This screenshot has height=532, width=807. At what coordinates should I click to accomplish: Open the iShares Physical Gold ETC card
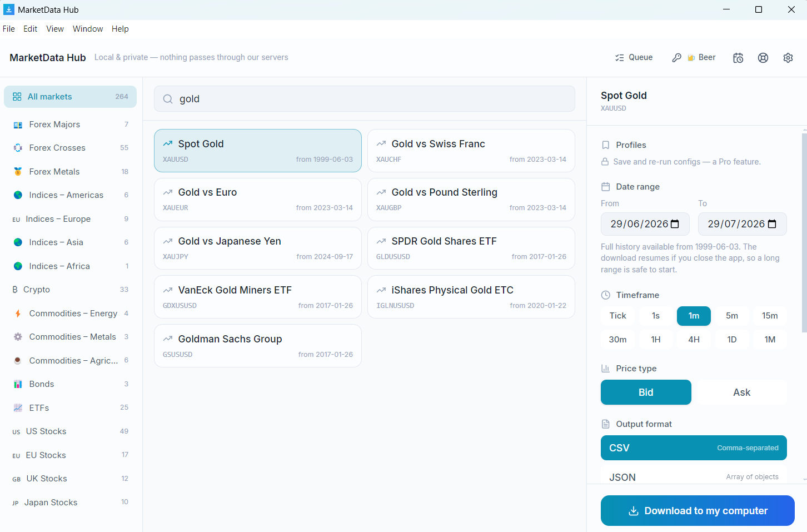471,297
